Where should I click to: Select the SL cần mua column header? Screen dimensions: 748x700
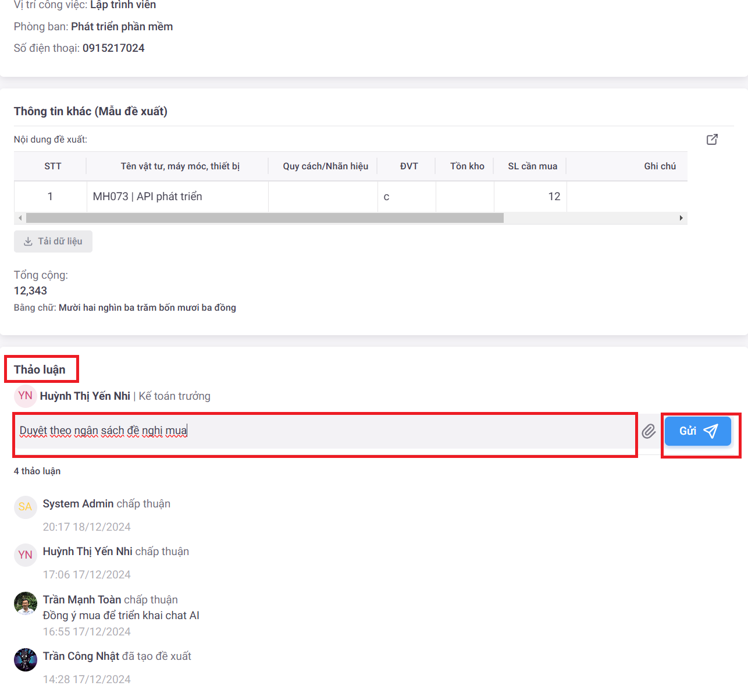pyautogui.click(x=532, y=166)
